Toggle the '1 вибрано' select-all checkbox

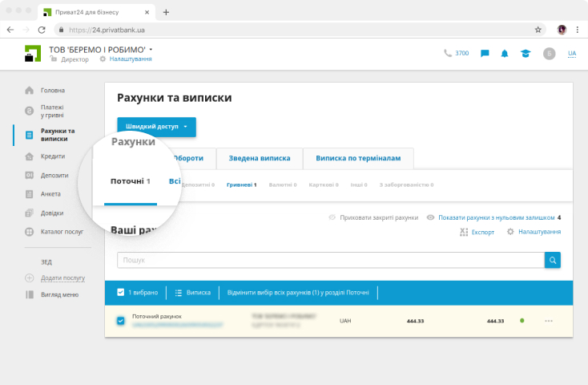click(121, 293)
